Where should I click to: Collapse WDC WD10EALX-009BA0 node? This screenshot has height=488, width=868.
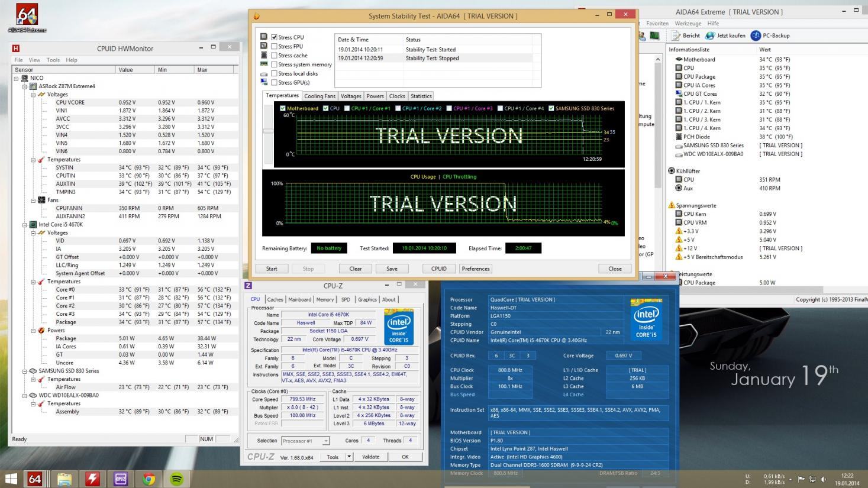(x=24, y=395)
